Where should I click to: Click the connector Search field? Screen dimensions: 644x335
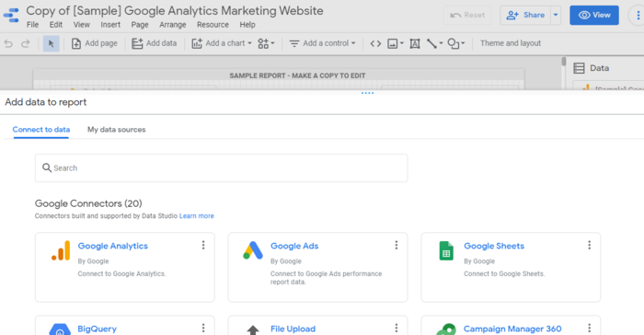pos(222,168)
